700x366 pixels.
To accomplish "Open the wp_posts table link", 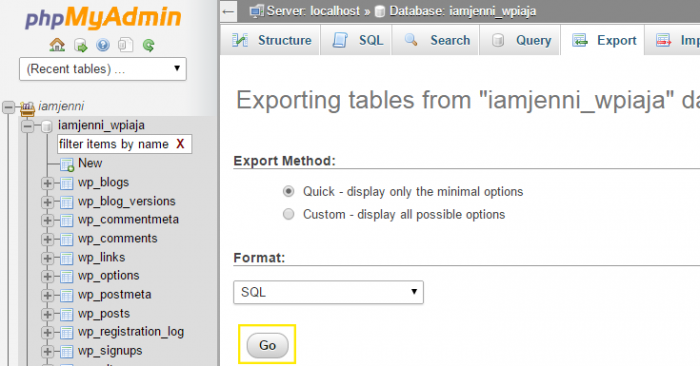I will click(104, 314).
